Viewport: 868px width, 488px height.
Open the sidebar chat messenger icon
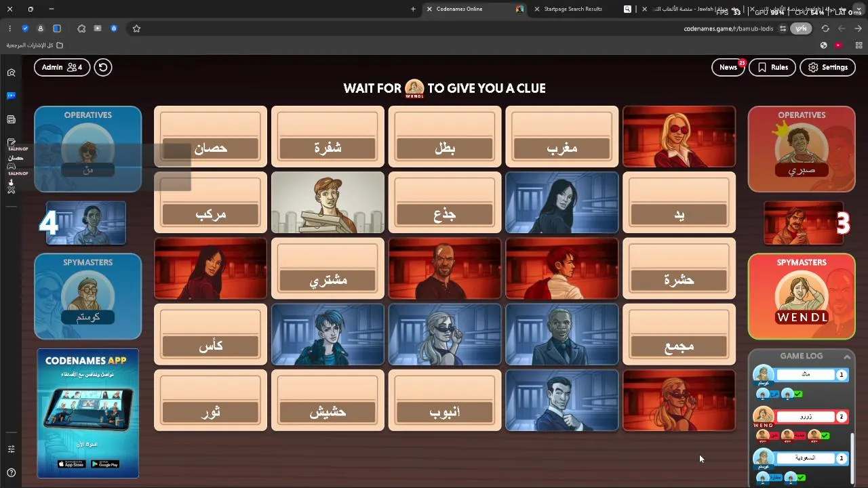11,96
